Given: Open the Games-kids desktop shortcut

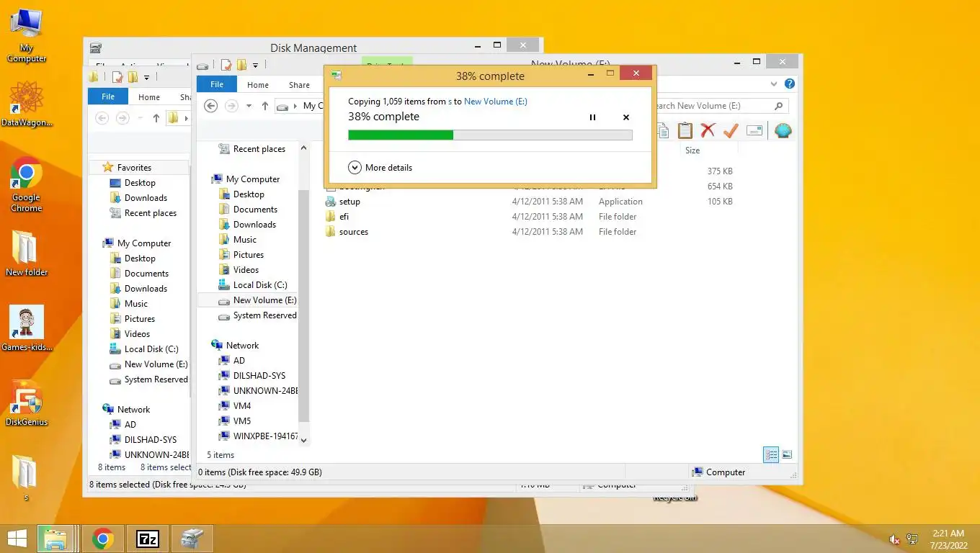Looking at the screenshot, I should click(x=27, y=328).
